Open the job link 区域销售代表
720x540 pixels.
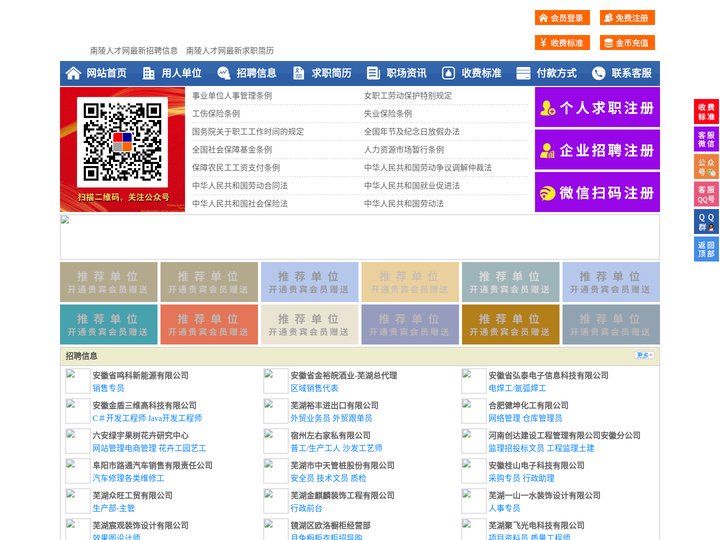314,388
